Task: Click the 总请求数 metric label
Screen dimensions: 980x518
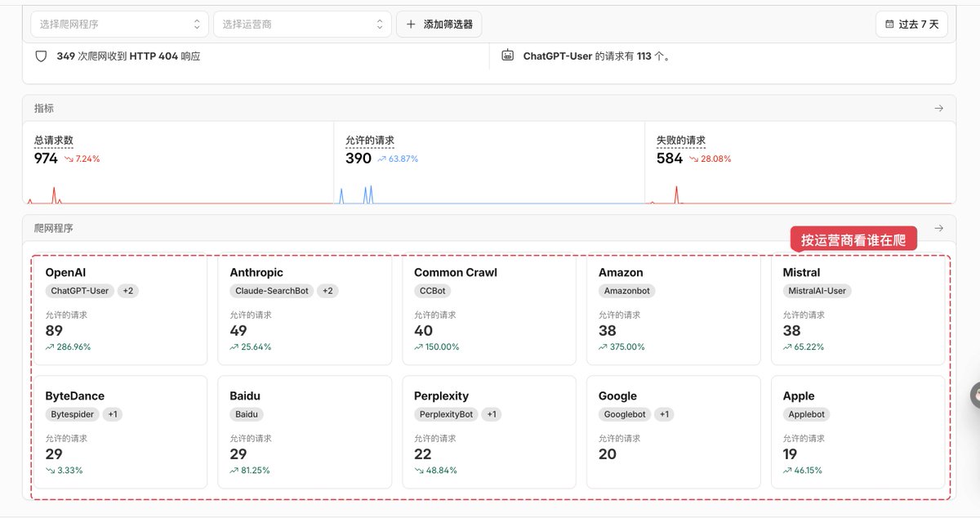Action: point(54,141)
